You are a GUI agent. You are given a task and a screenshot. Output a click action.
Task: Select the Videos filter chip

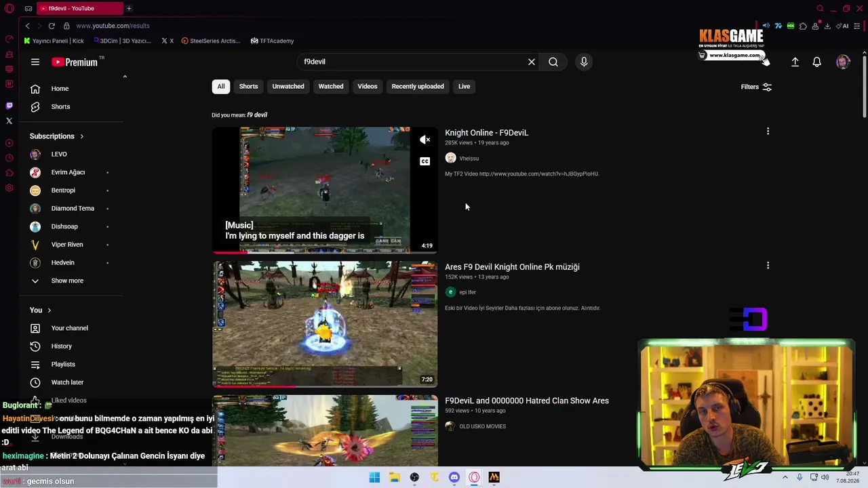(368, 86)
